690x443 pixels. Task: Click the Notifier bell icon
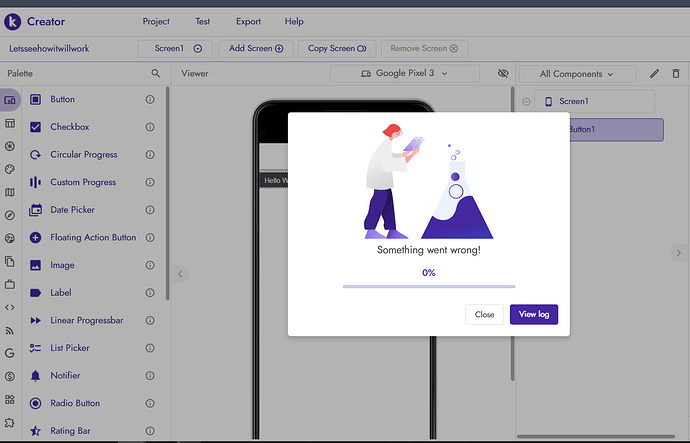click(x=36, y=376)
